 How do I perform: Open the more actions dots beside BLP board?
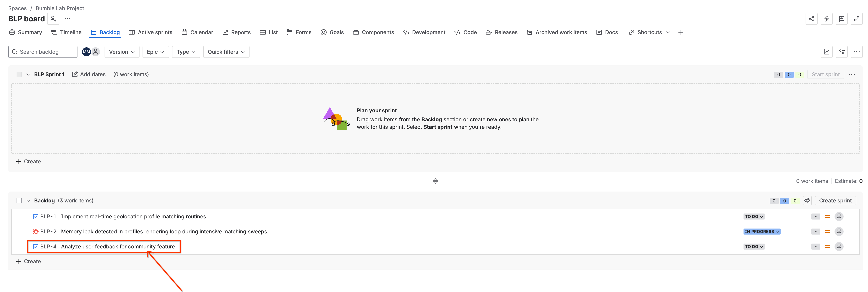pyautogui.click(x=67, y=19)
